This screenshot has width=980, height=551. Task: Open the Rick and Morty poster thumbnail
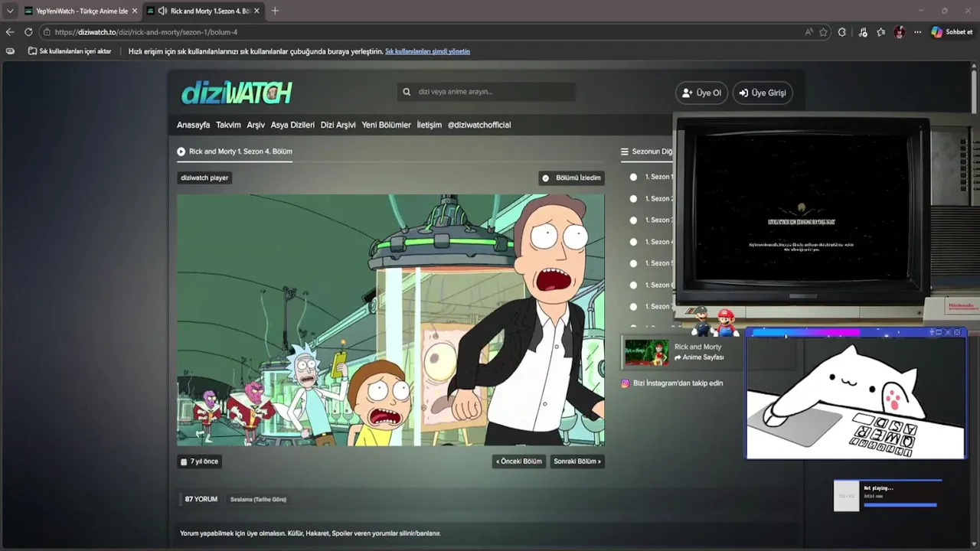[646, 352]
